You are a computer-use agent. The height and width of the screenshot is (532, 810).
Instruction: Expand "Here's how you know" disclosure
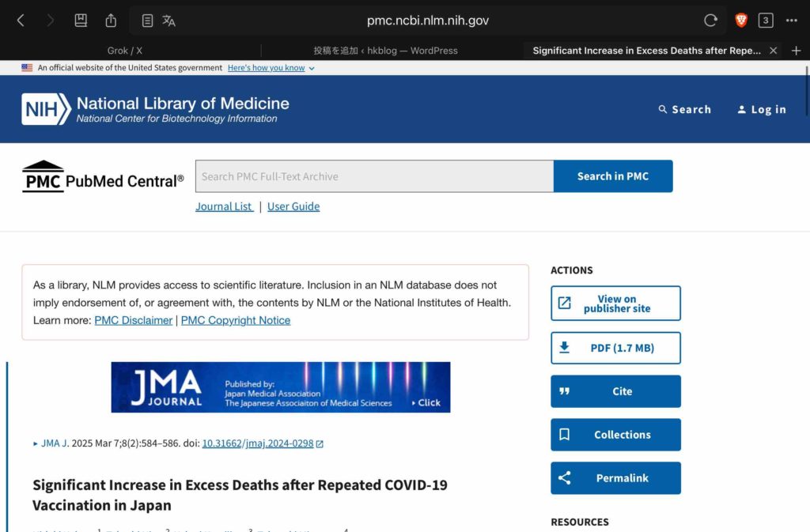pyautogui.click(x=271, y=68)
